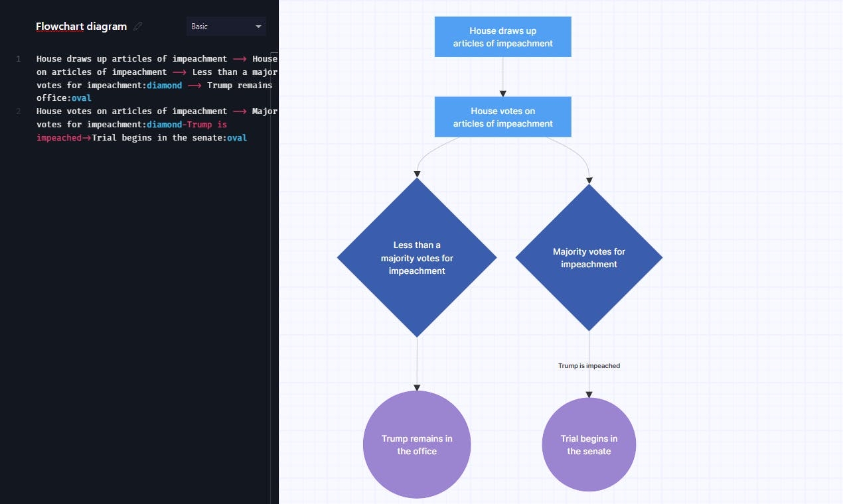Select the 'House draws up articles of impeachment' node
The image size is (843, 504).
point(502,37)
